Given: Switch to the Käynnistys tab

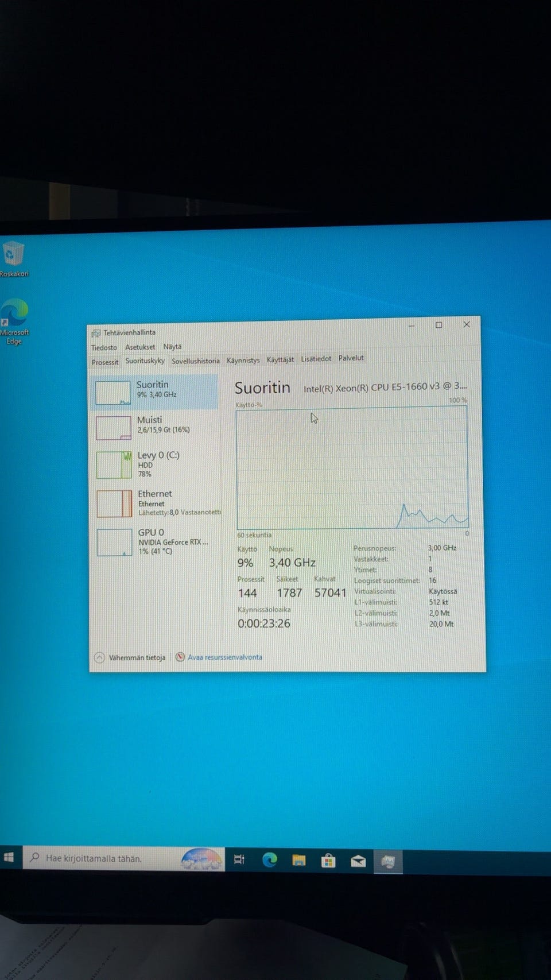Looking at the screenshot, I should pos(243,360).
